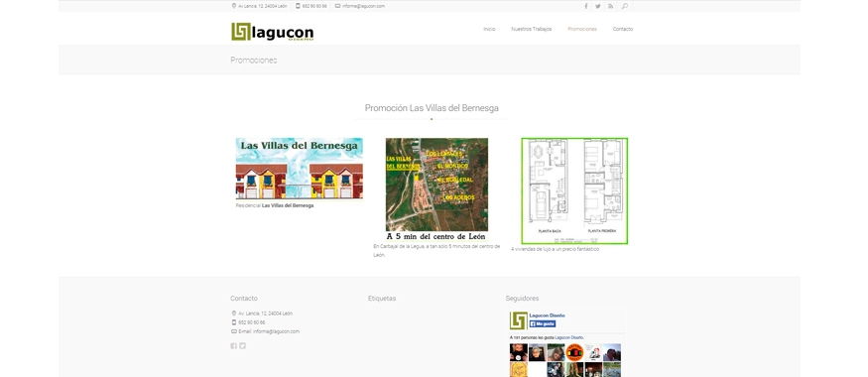Open aerial map image of León
The height and width of the screenshot is (377, 868).
pyautogui.click(x=436, y=189)
